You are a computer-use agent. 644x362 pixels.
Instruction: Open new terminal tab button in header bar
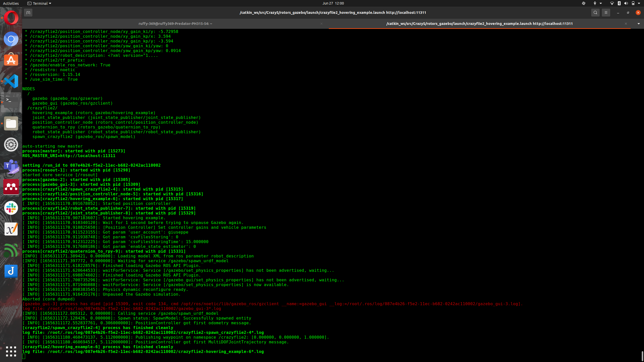(28, 13)
